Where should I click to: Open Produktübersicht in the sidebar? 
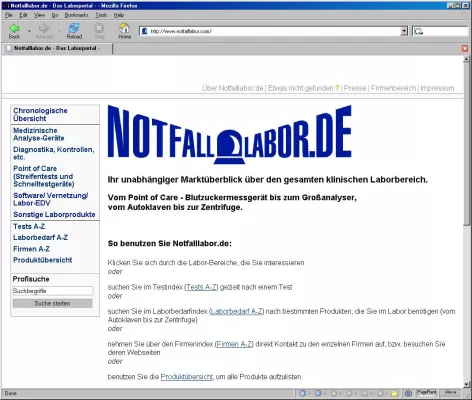43,260
